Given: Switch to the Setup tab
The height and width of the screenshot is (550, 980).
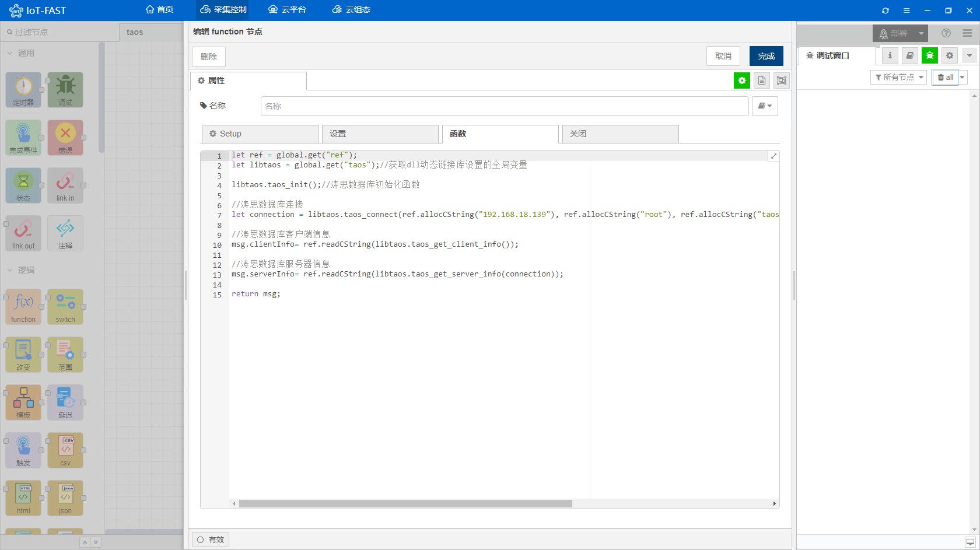Looking at the screenshot, I should pyautogui.click(x=260, y=134).
